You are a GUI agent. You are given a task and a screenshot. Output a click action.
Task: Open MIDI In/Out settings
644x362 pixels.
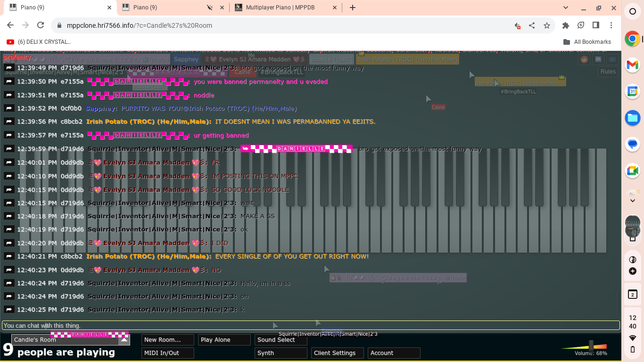point(168,353)
